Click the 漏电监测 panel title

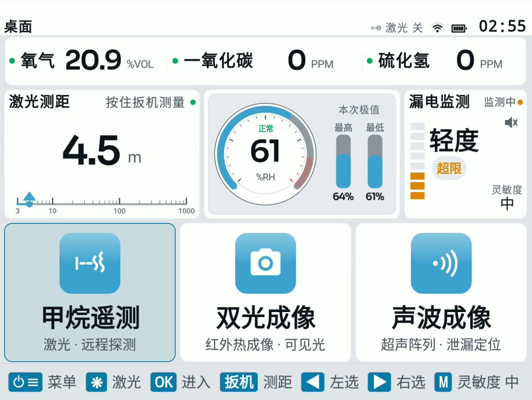point(439,102)
